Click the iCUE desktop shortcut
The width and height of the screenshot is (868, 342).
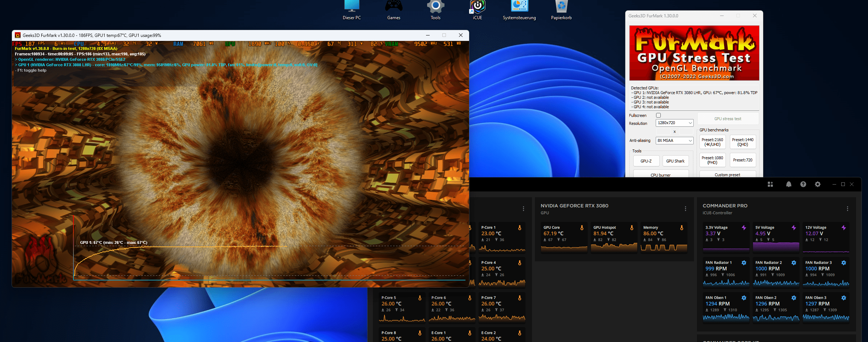point(477,10)
